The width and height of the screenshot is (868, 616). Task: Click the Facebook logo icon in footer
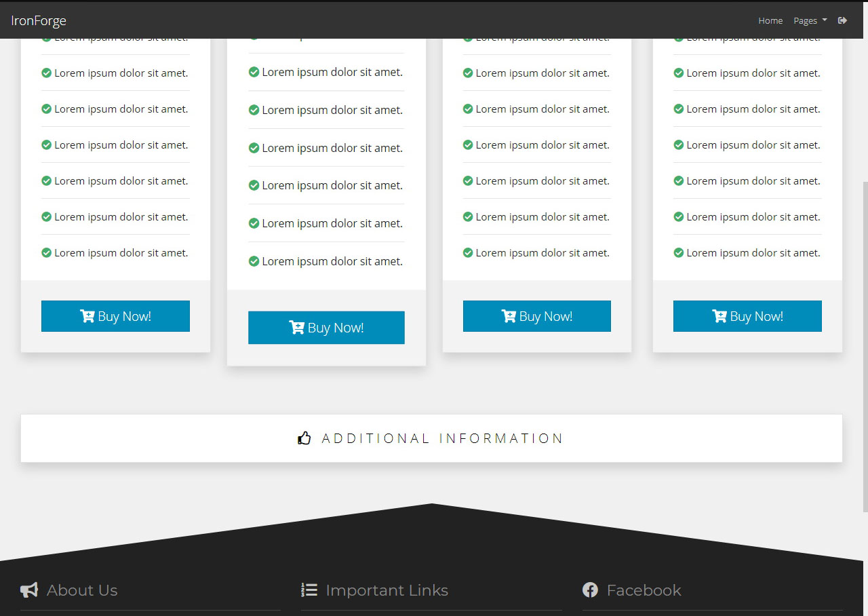coord(590,590)
